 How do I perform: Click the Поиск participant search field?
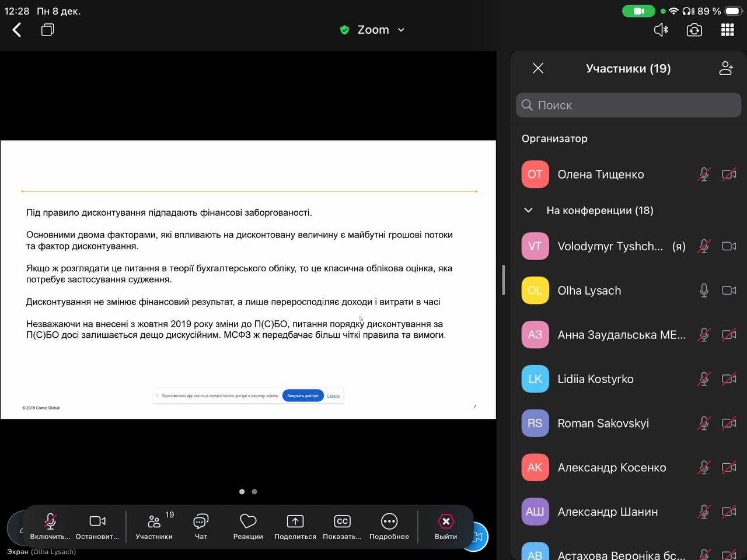tap(628, 105)
